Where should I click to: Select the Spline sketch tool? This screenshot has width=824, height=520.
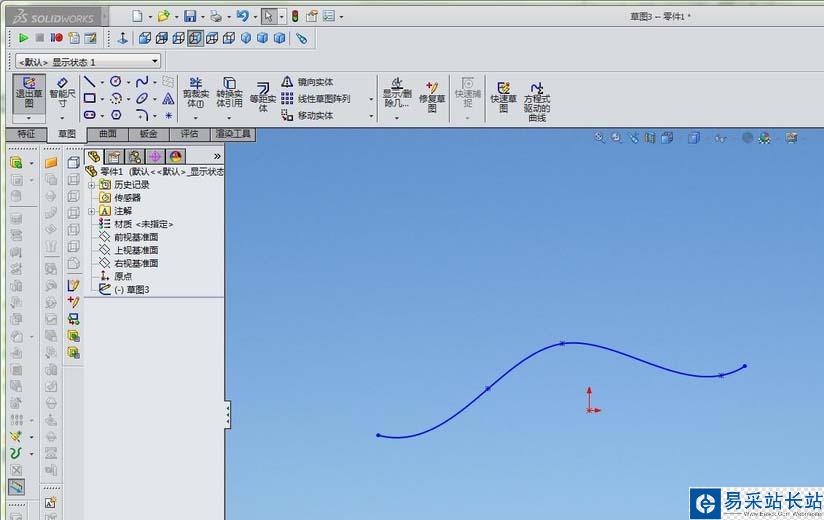click(142, 81)
